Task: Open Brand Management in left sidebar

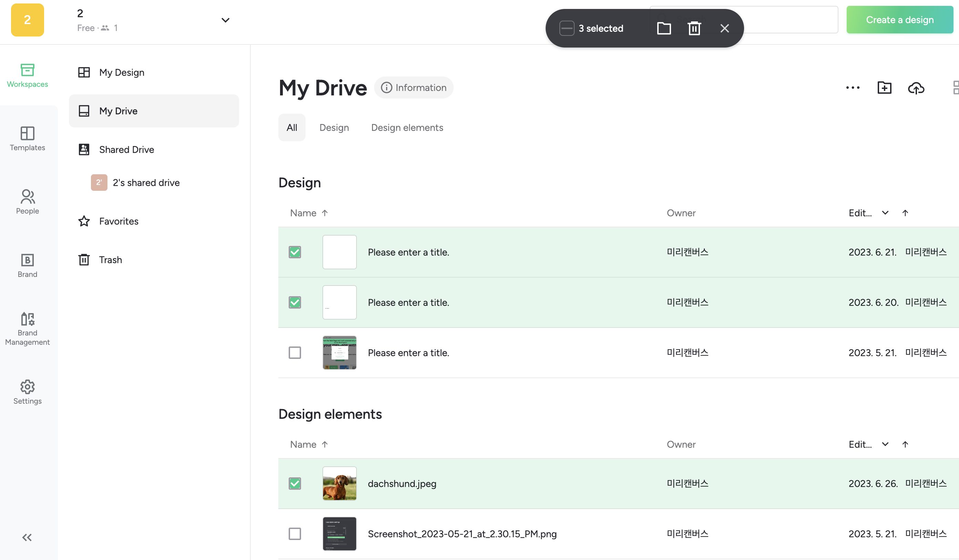Action: (x=28, y=329)
